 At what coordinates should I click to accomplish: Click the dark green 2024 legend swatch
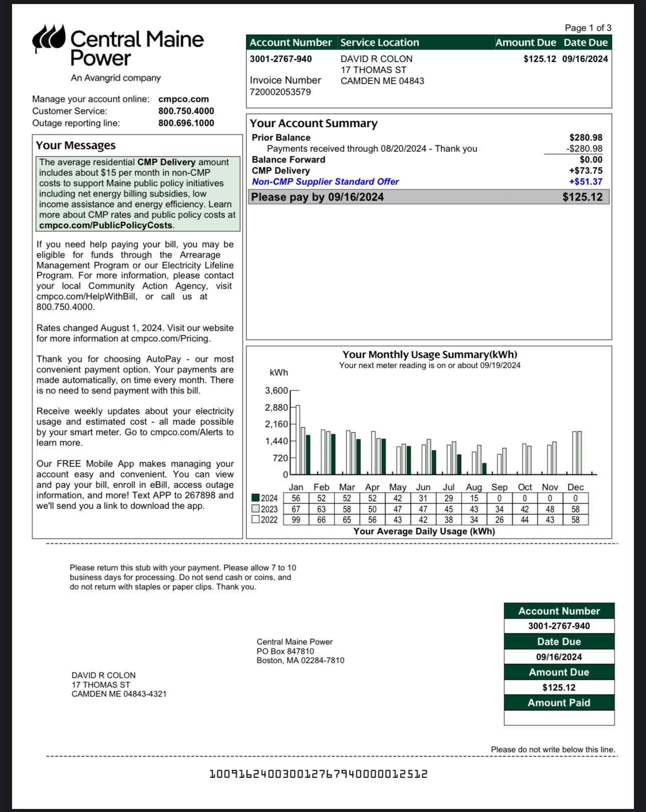point(255,498)
